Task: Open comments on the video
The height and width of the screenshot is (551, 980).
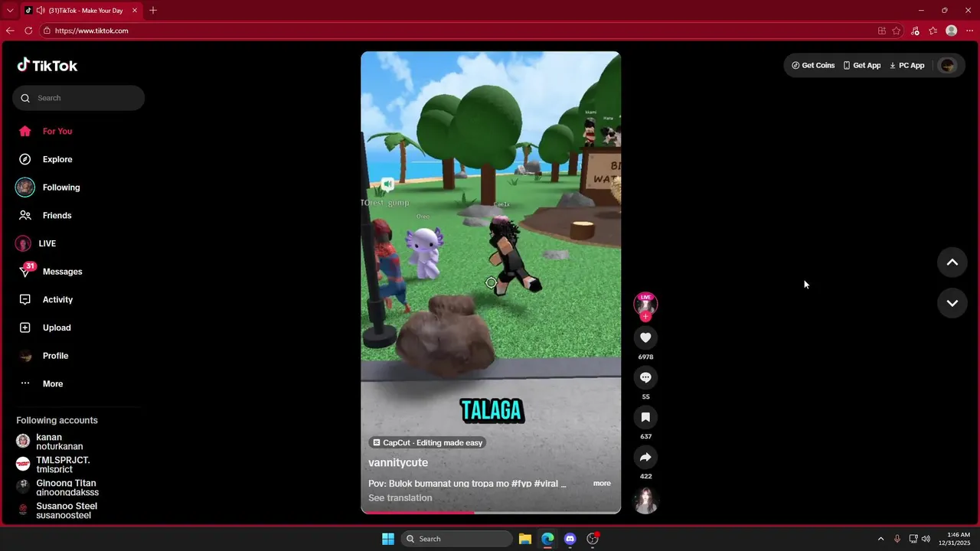Action: 645,377
